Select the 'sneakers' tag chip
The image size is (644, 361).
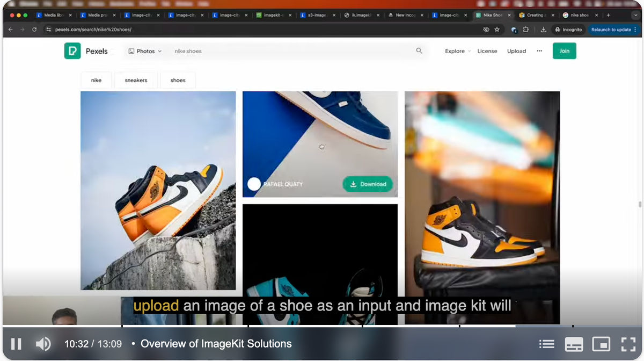pyautogui.click(x=136, y=80)
